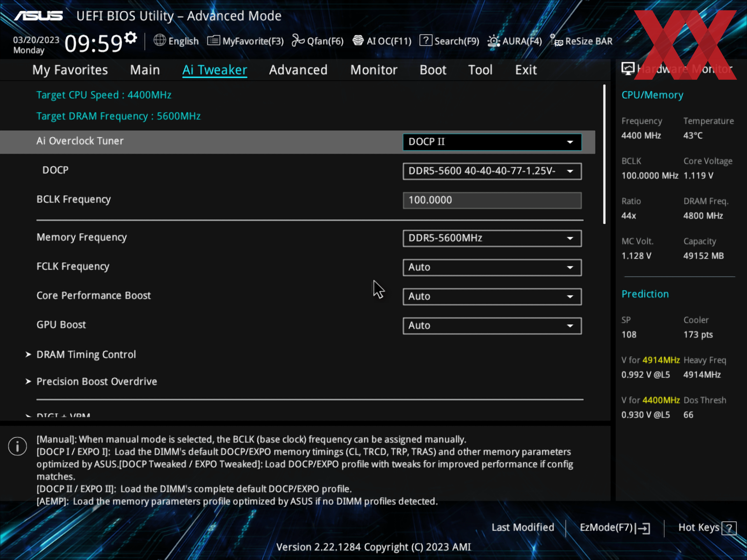
Task: Click the Hot Keys question mark icon
Action: point(729,528)
